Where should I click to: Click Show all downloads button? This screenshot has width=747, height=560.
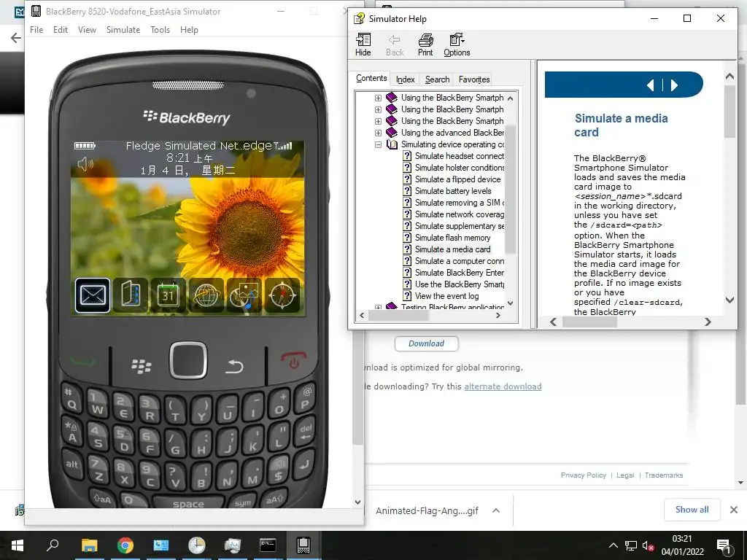[x=692, y=510]
